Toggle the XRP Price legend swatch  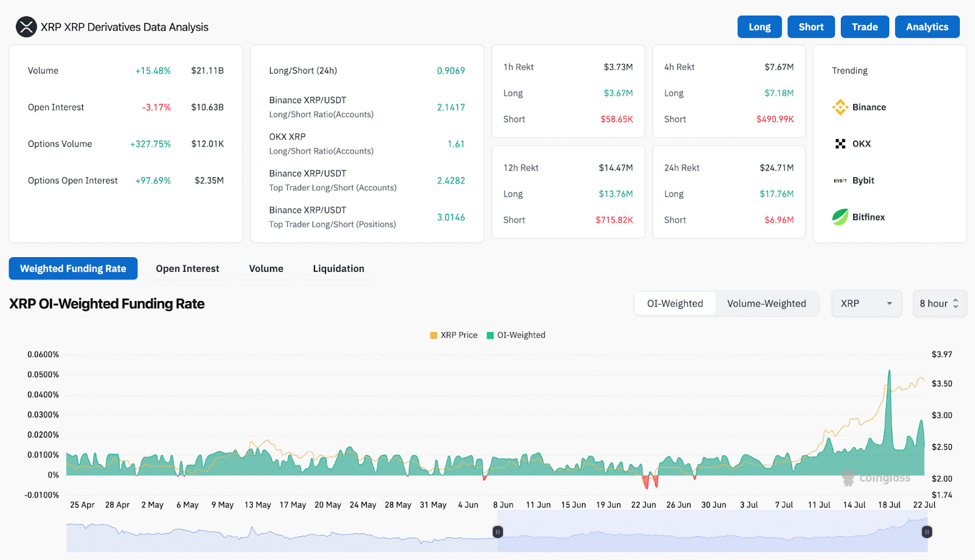pos(433,335)
